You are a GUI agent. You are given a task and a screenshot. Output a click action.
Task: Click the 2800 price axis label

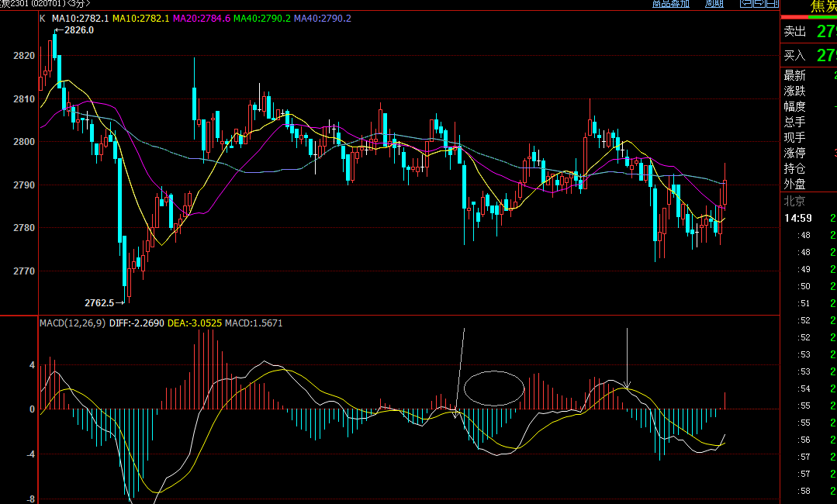[x=24, y=141]
